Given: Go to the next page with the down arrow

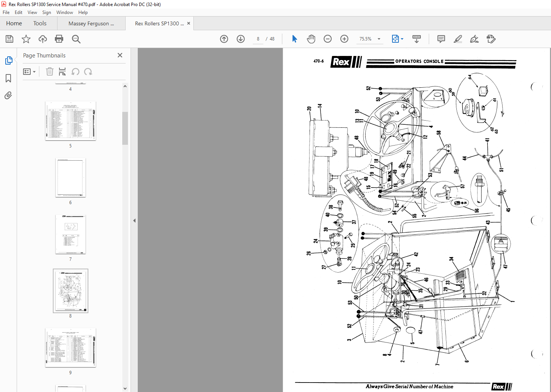Looking at the screenshot, I should click(x=241, y=39).
